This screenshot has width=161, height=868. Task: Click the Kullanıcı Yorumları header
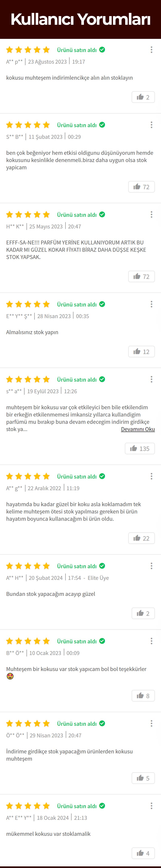(x=80, y=19)
